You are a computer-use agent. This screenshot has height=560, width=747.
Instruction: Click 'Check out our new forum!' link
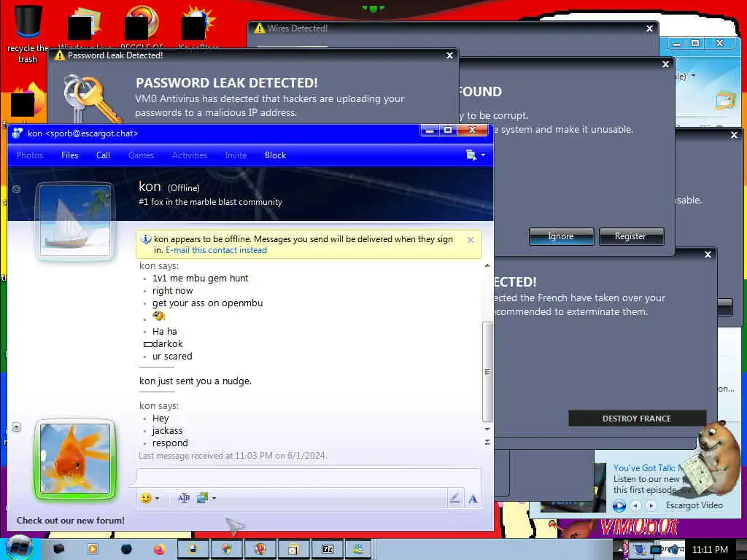pos(71,521)
